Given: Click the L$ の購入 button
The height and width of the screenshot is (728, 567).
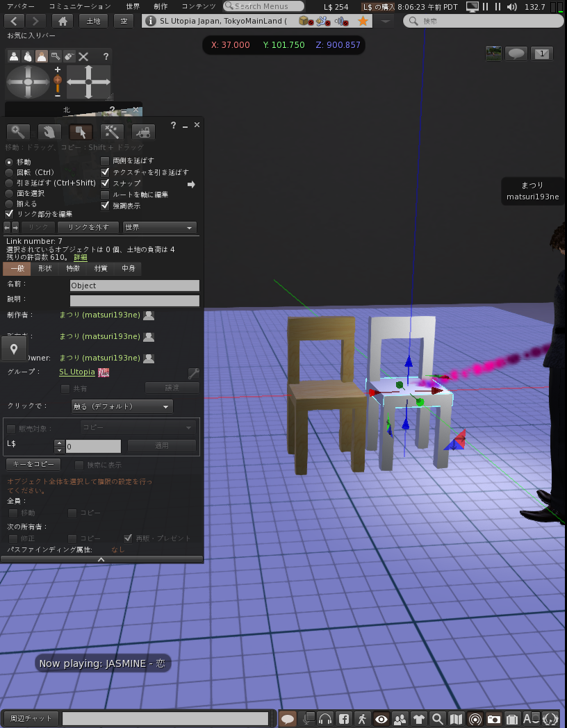Looking at the screenshot, I should [379, 7].
